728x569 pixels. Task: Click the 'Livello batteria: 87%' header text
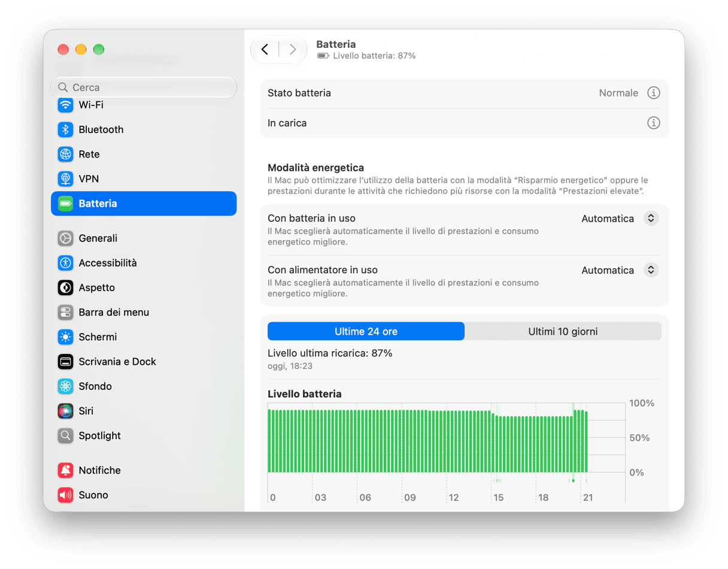click(x=374, y=56)
